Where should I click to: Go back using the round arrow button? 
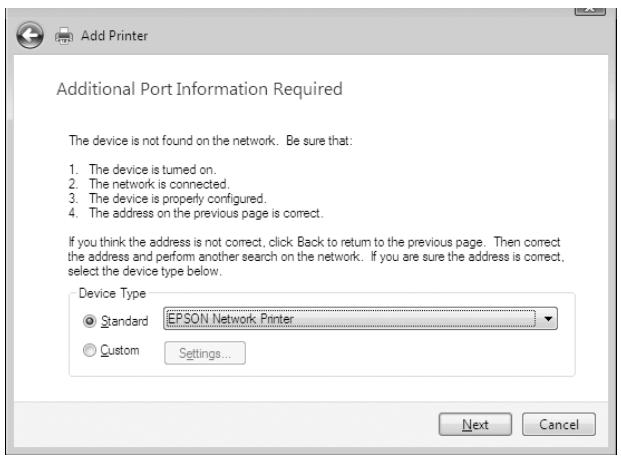click(x=30, y=35)
